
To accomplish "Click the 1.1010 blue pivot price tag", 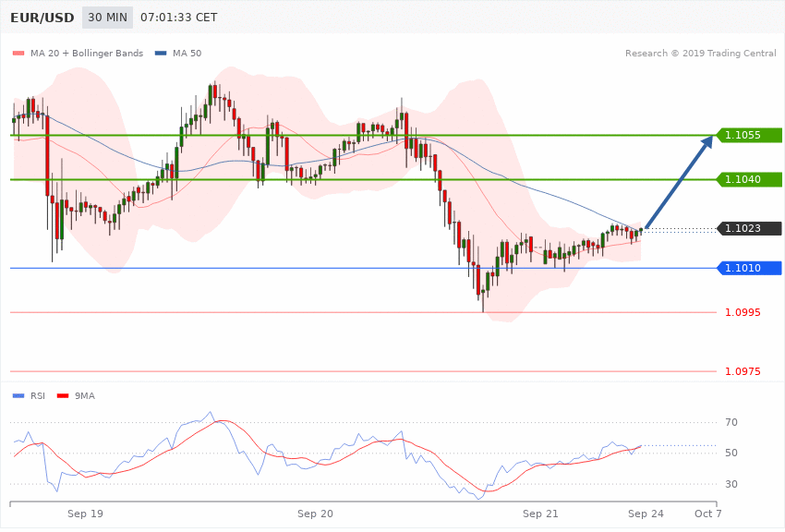I will 749,268.
